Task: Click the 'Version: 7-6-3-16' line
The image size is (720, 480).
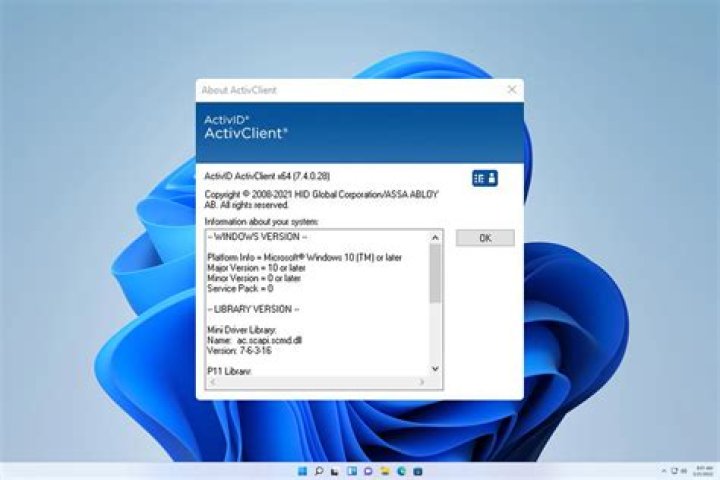Action: [x=239, y=351]
